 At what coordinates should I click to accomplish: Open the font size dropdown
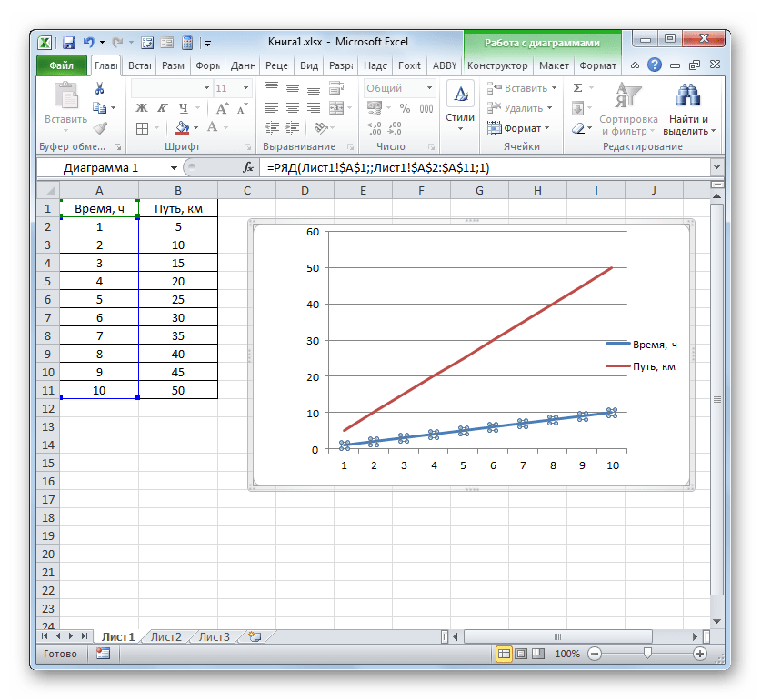click(x=246, y=88)
